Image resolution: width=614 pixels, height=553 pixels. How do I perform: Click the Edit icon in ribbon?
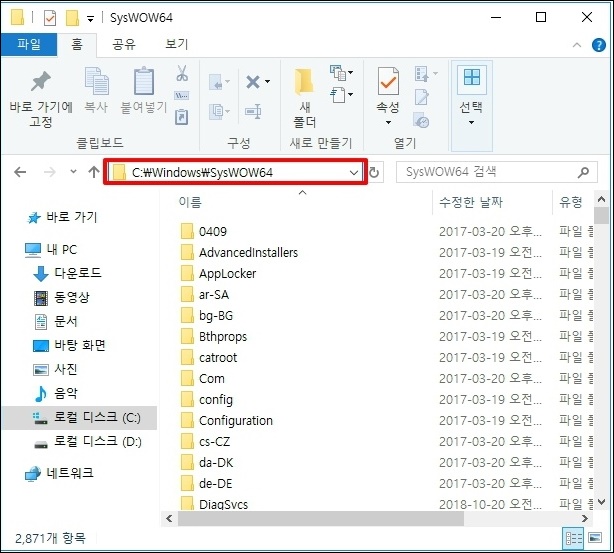(421, 97)
